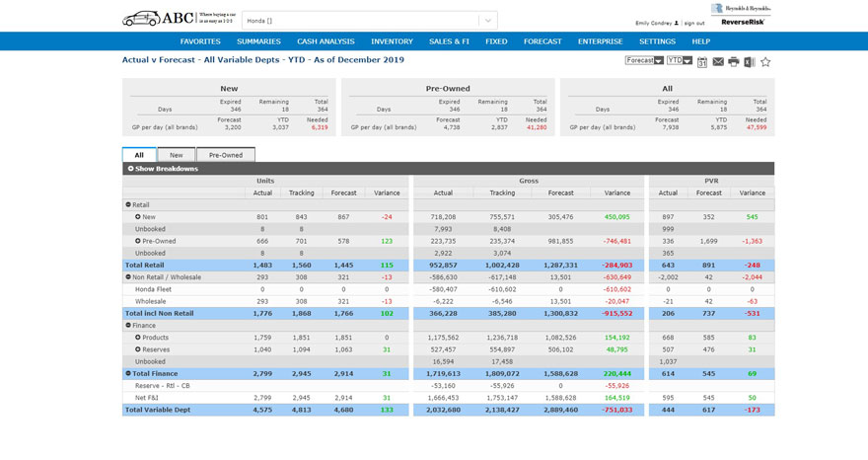Viewport: 868px width, 460px height.
Task: Expand the Pre-Owned row
Action: click(138, 241)
